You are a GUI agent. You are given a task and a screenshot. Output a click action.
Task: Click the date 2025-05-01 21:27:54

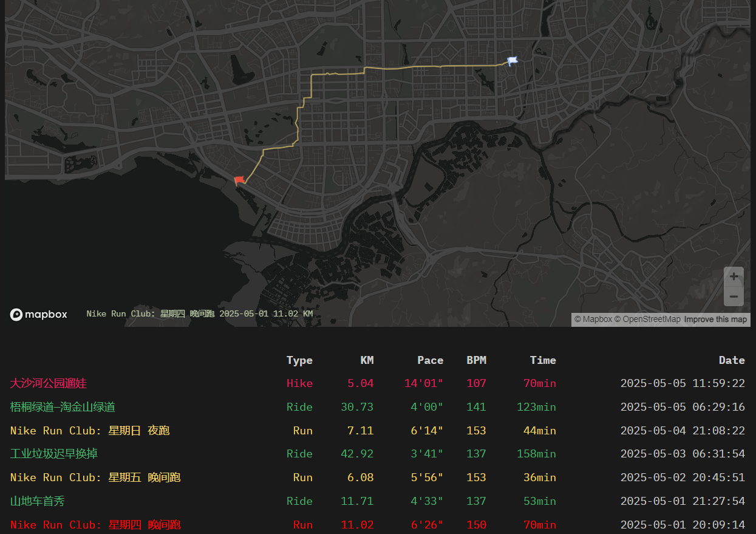click(683, 501)
